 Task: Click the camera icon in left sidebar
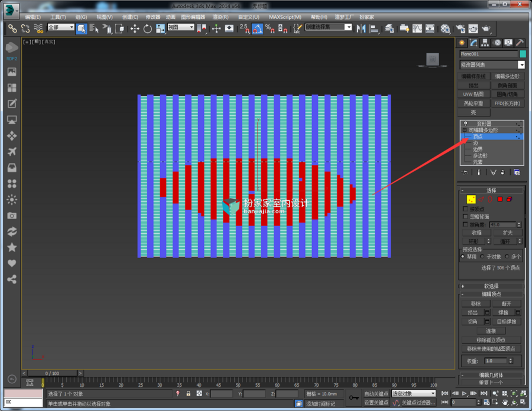[x=12, y=216]
